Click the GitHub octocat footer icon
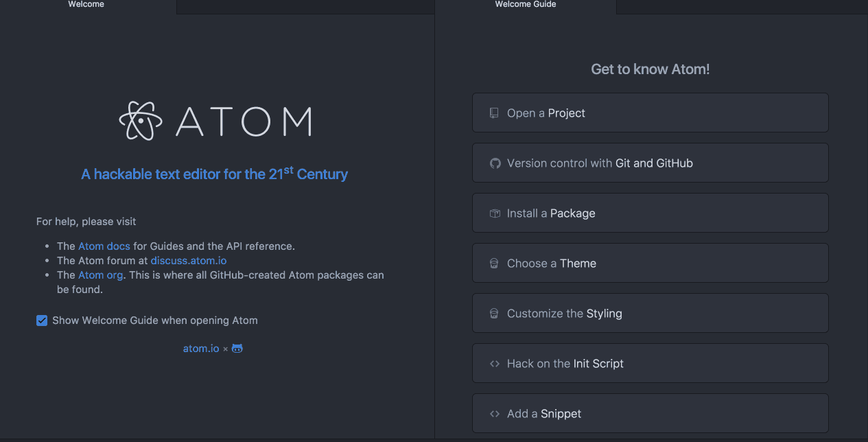868x442 pixels. point(237,349)
